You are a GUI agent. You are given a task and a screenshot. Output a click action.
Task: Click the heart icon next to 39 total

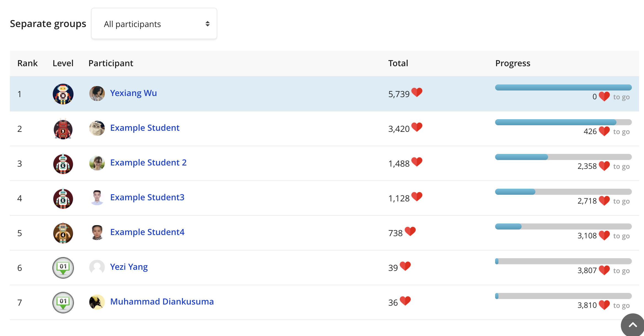[x=405, y=266]
